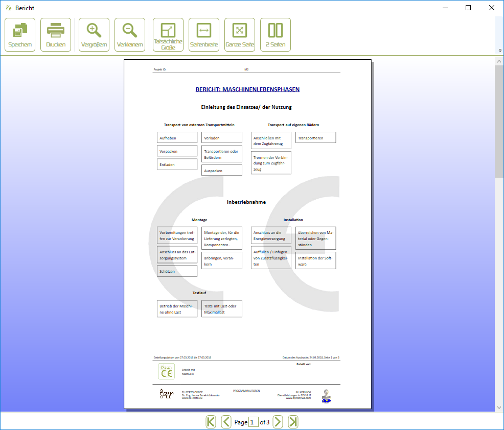Screen dimensions: 504x430
Task: Click the Speichern save icon
Action: coord(20,35)
